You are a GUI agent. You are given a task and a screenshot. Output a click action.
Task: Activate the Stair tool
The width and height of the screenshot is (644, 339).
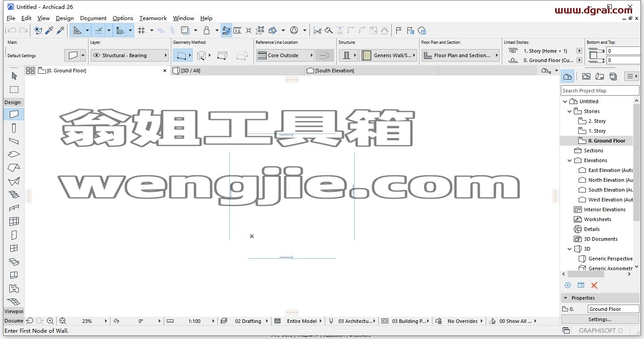tap(14, 195)
